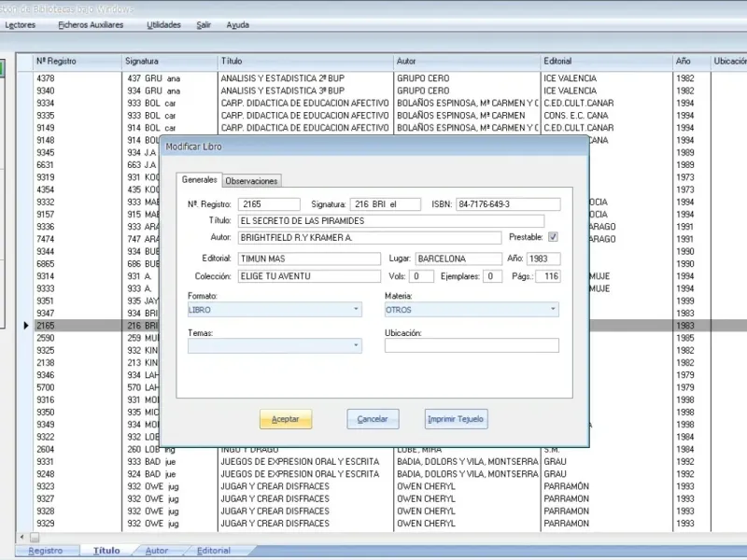Click the Págs field showing 116
Image resolution: width=747 pixels, height=560 pixels.
[x=548, y=276]
